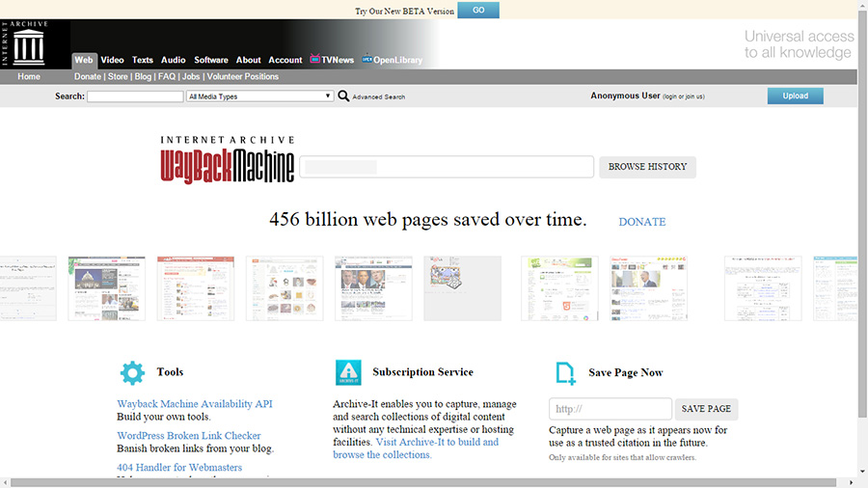Focus the Save Page http:// field

point(610,409)
